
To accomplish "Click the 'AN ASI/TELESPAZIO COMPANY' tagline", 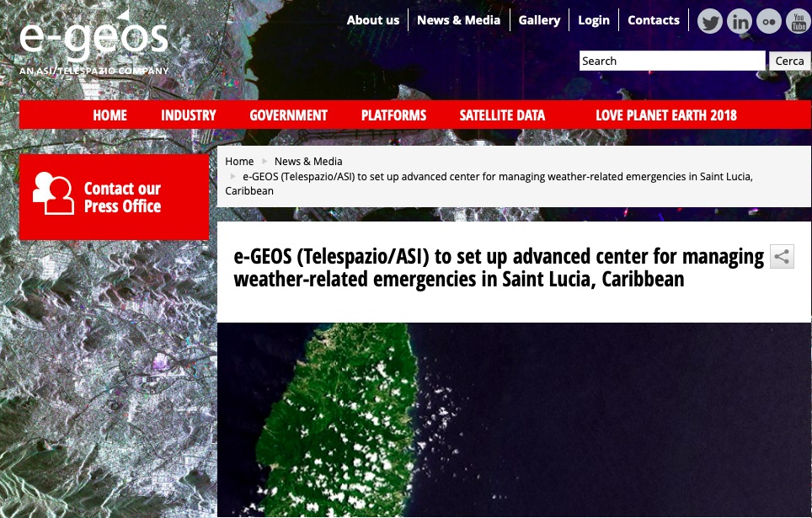I will [x=94, y=71].
